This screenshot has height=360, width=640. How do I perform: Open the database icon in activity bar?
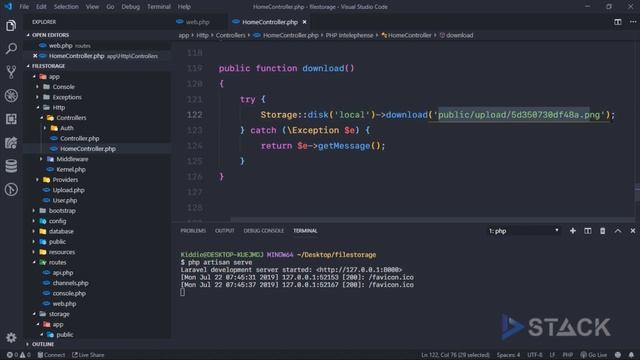coord(11,166)
